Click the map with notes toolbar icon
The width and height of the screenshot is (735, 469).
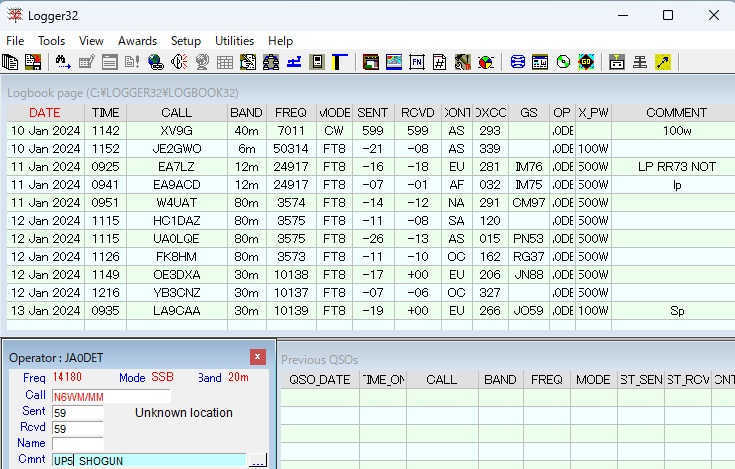(x=248, y=62)
